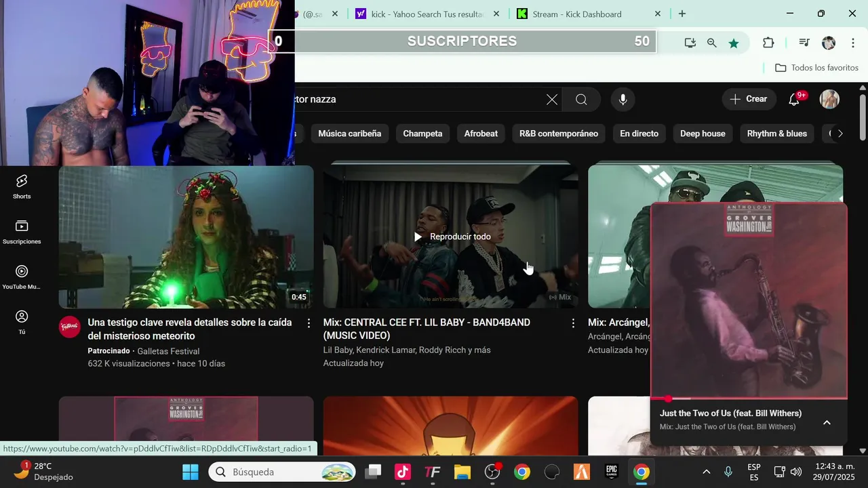868x488 pixels.
Task: Select the Afrobeat filter chip
Action: point(481,134)
